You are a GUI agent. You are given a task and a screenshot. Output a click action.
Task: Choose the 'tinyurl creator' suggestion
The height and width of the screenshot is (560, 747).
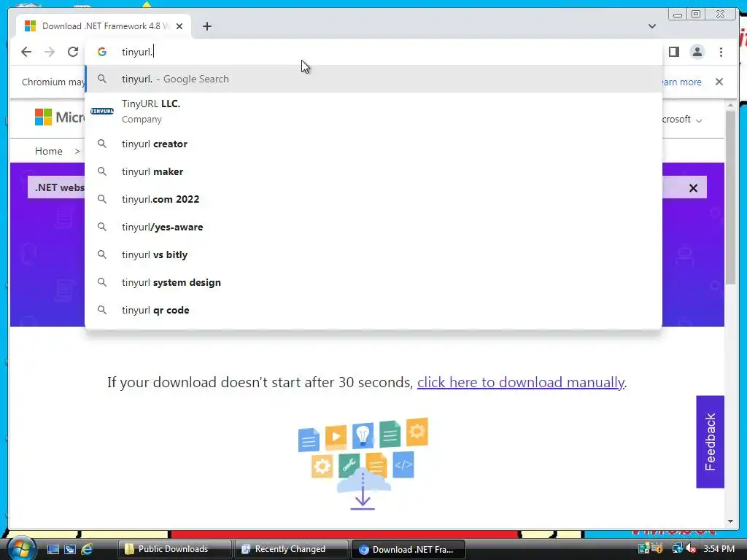[x=373, y=144]
